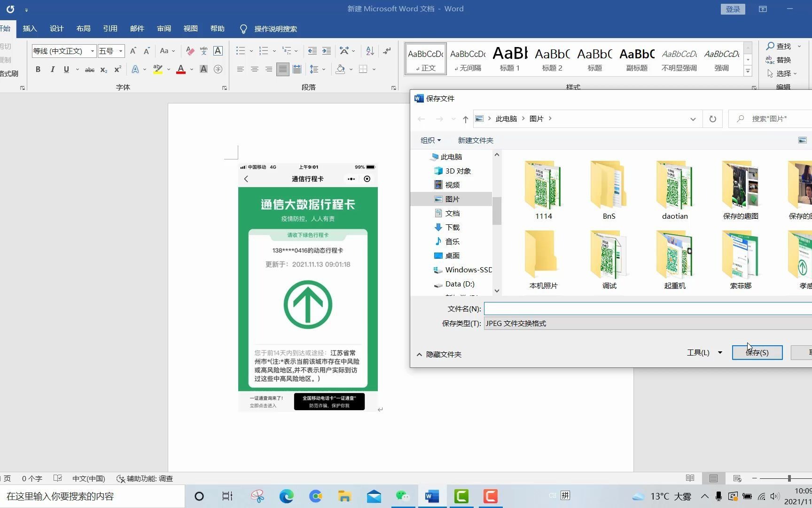
Task: Click 登录 button in title bar
Action: pyautogui.click(x=733, y=9)
